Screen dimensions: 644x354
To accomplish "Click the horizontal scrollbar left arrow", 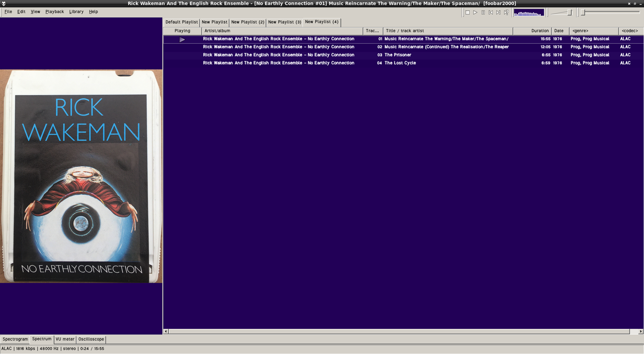I will point(167,331).
